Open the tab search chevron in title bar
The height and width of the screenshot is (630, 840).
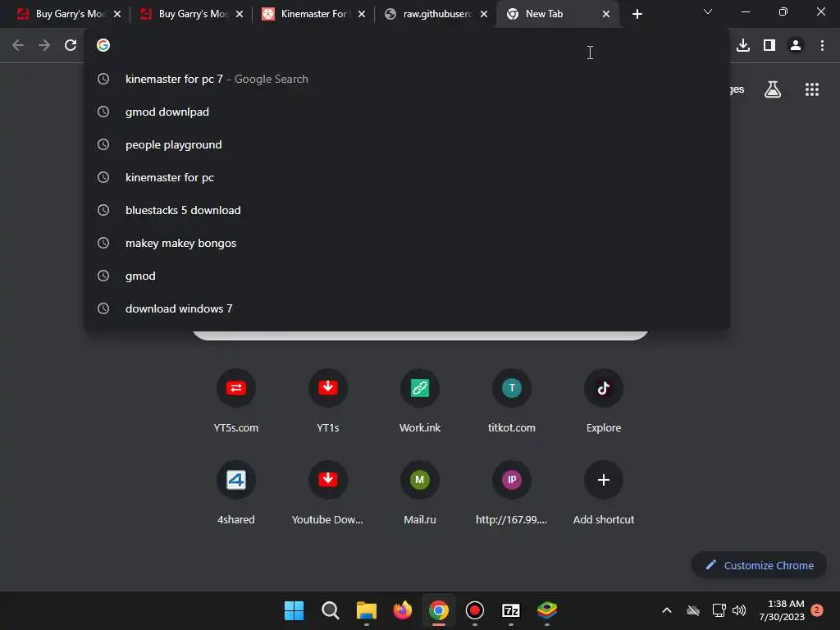coord(708,11)
